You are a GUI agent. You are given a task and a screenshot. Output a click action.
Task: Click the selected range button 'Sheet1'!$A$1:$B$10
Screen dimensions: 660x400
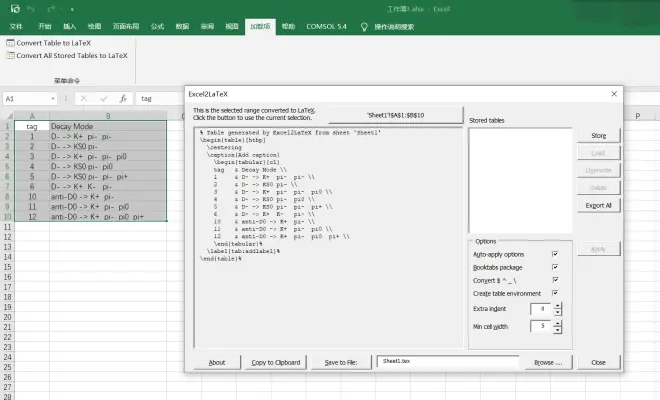point(395,115)
